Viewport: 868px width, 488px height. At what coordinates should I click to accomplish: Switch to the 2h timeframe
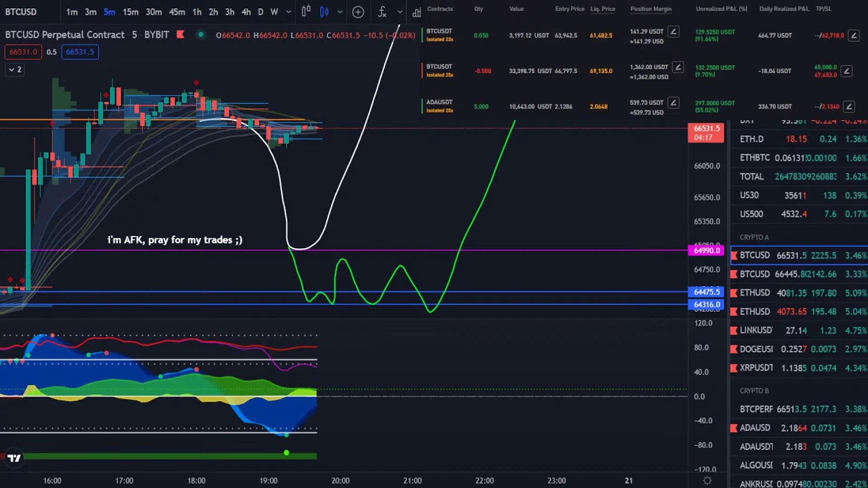coord(213,12)
